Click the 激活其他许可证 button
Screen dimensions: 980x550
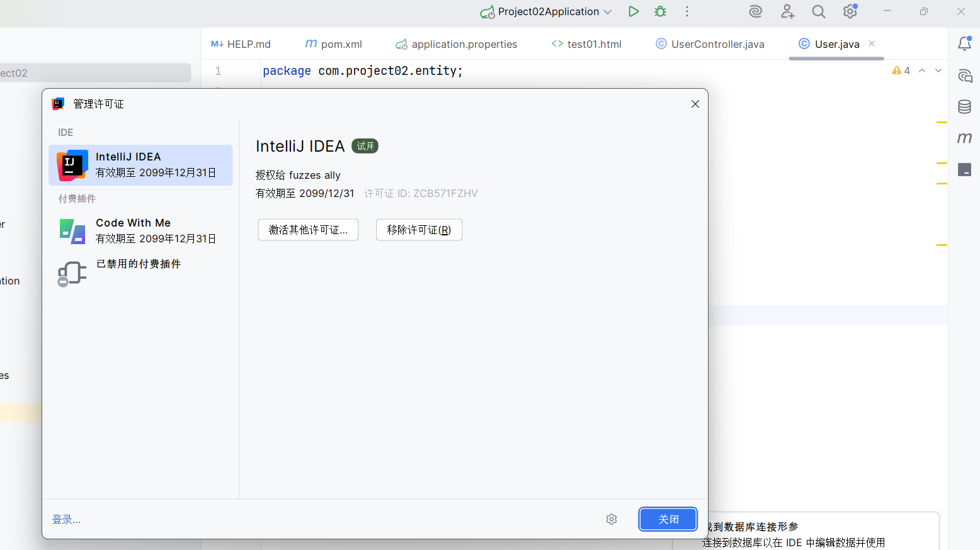click(x=308, y=230)
